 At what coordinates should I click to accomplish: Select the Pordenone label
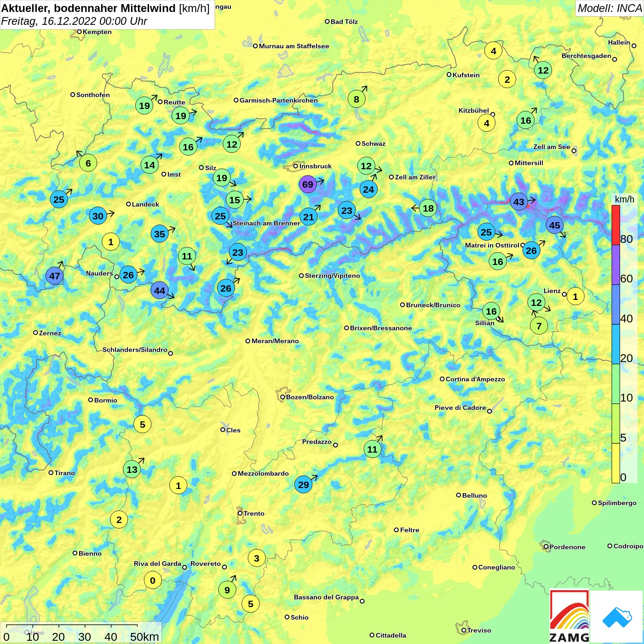568,547
